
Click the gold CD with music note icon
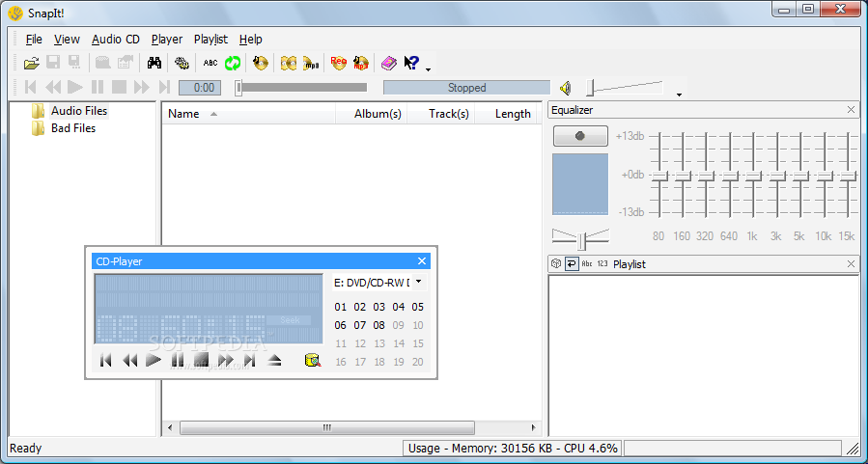coord(260,63)
